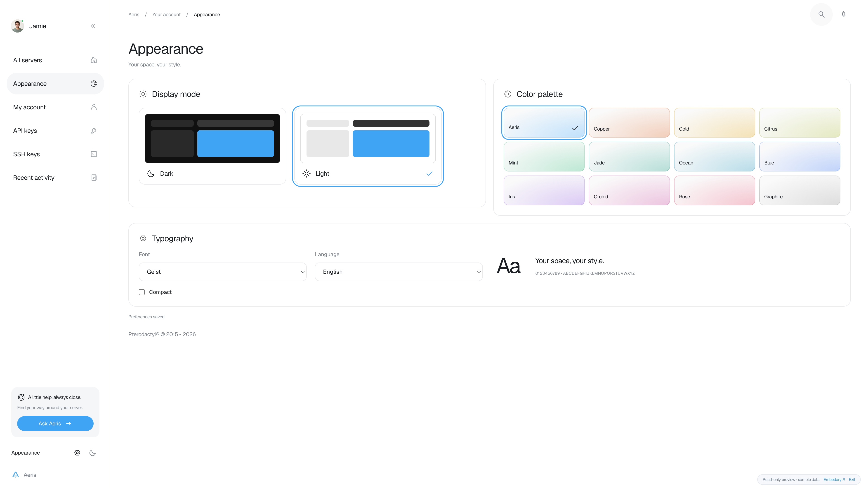Select the Copper color palette

[629, 123]
